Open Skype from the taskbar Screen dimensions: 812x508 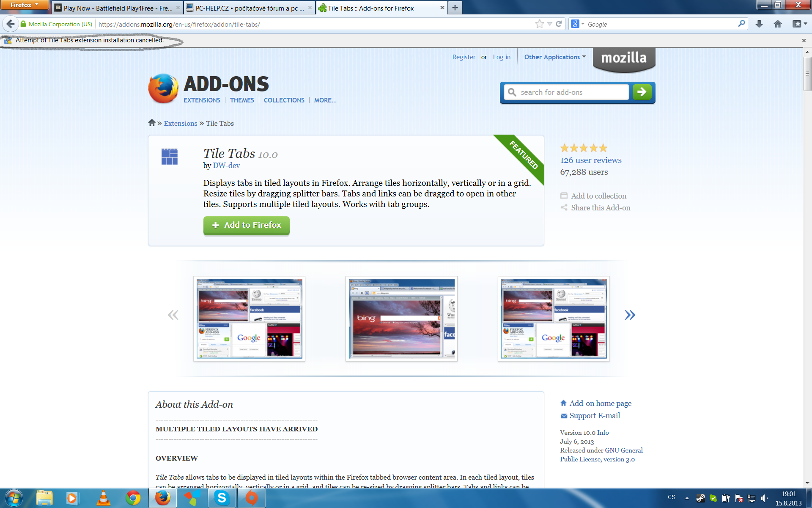point(222,498)
